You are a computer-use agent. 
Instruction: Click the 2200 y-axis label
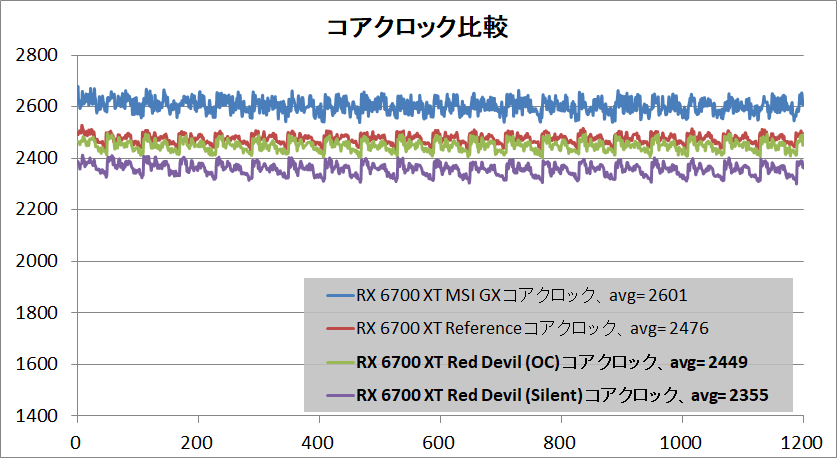pyautogui.click(x=37, y=209)
